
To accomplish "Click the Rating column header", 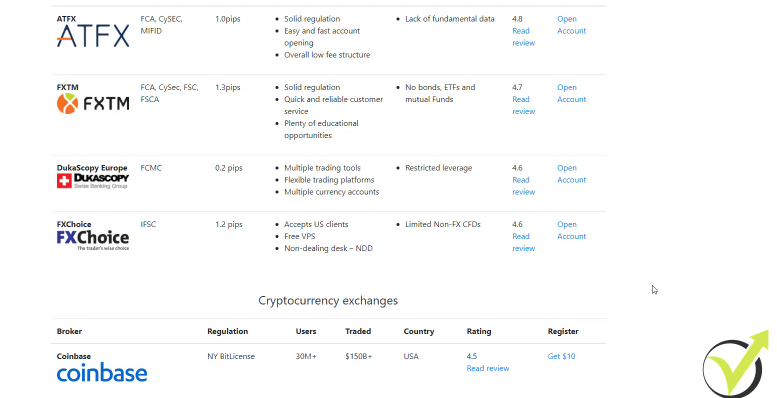I will 479,331.
